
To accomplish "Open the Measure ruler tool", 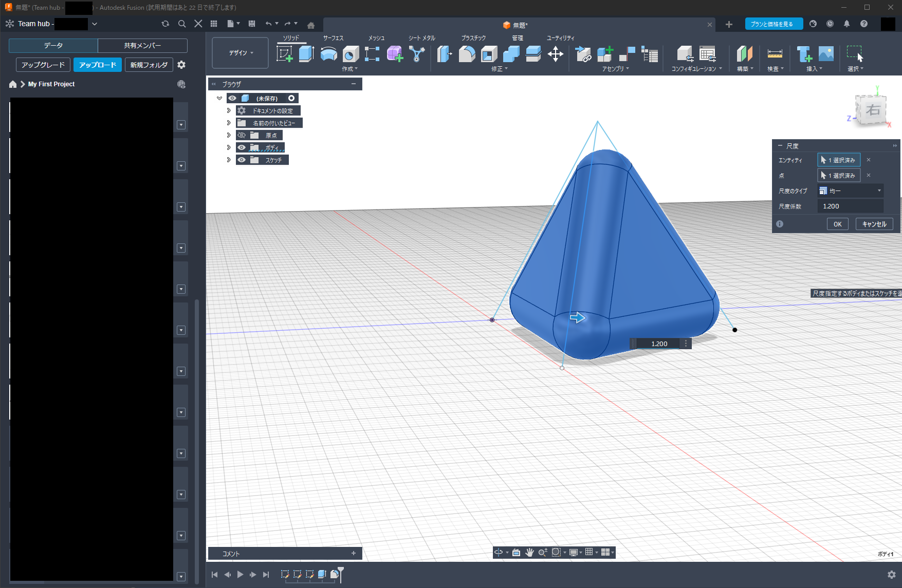I will (x=775, y=54).
